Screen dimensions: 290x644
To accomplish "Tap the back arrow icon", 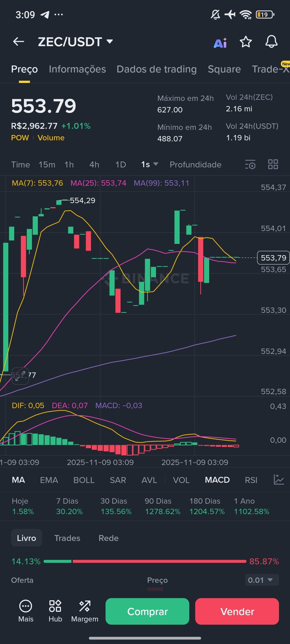I will coord(19,42).
